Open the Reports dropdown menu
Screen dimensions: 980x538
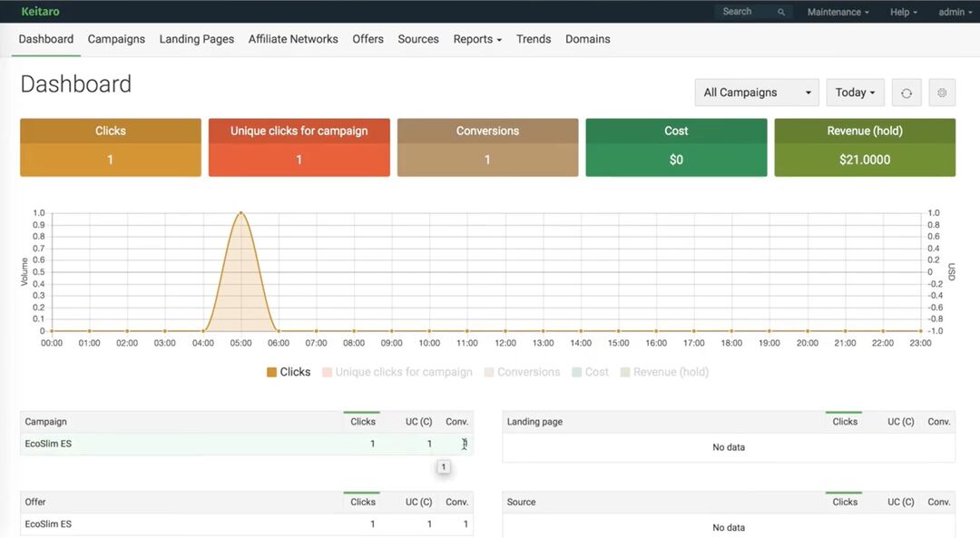pyautogui.click(x=477, y=39)
